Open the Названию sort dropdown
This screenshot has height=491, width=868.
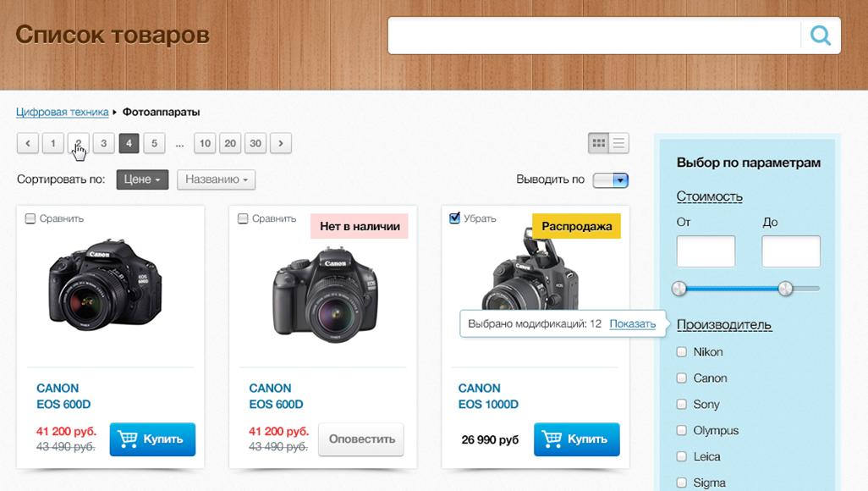217,179
